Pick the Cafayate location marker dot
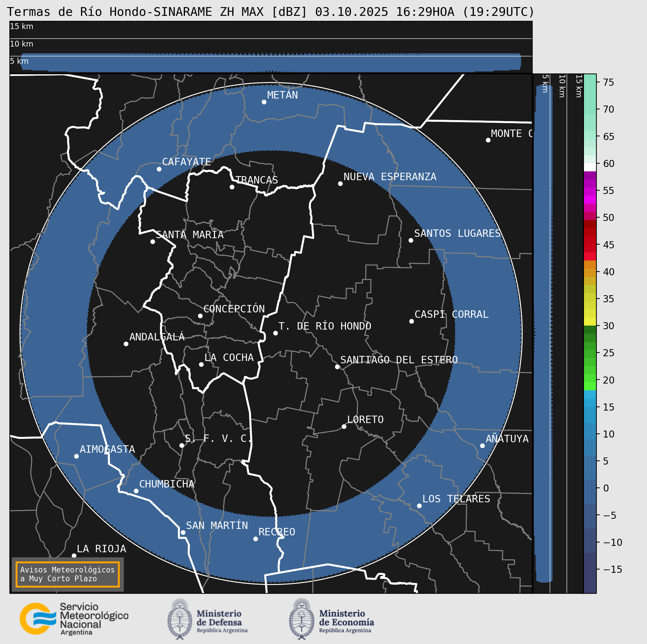This screenshot has width=647, height=644. point(159,169)
